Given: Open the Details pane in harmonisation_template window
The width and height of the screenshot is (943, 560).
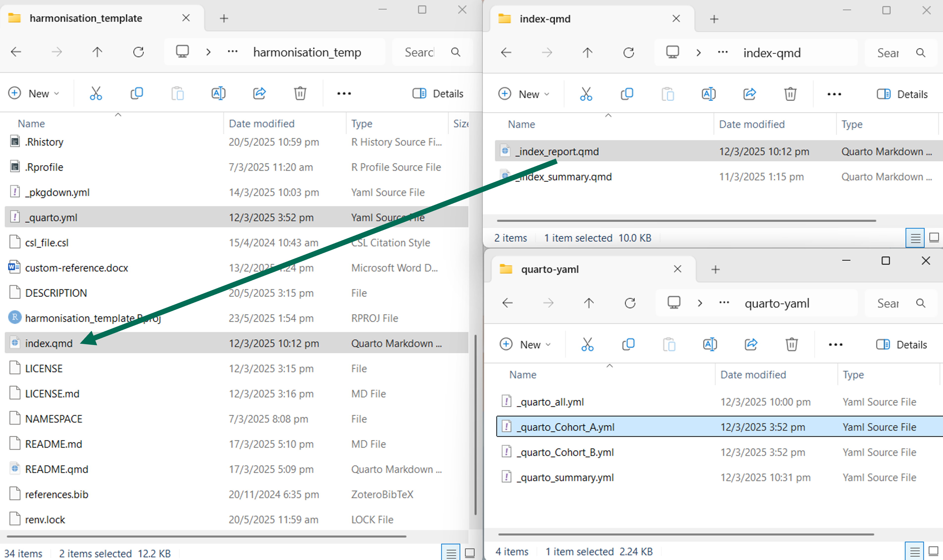Looking at the screenshot, I should (438, 93).
